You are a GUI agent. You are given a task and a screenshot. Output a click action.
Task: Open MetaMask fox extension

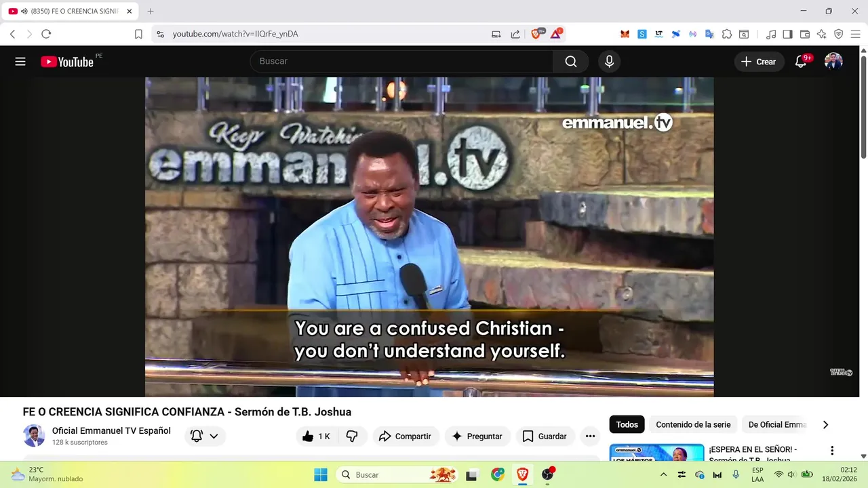click(625, 34)
